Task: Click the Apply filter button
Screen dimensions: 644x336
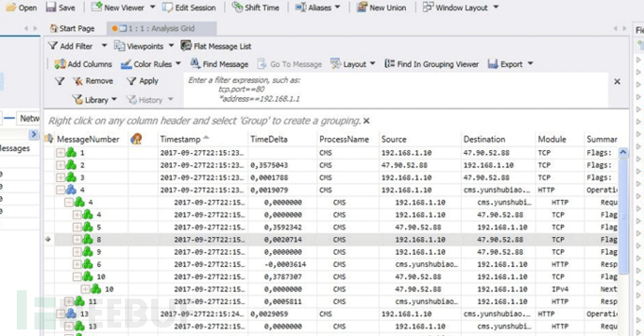Action: pyautogui.click(x=143, y=81)
